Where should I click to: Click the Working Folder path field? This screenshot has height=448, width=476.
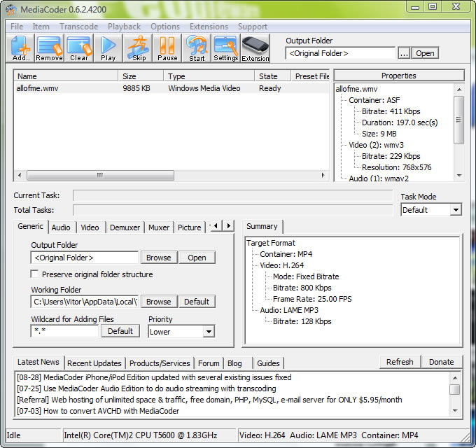[85, 302]
